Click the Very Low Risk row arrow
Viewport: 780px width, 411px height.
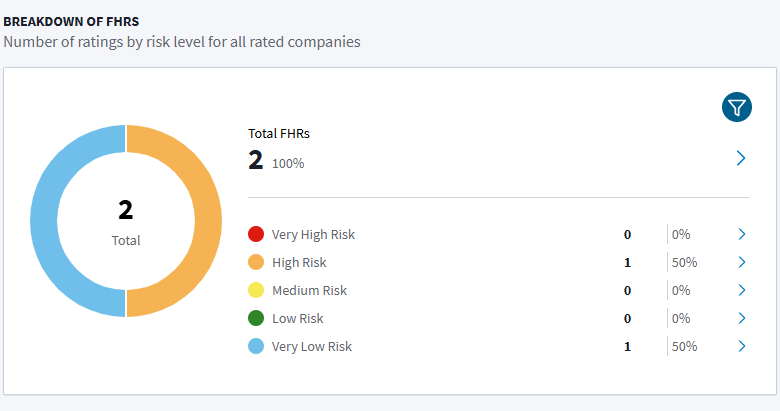[x=741, y=346]
